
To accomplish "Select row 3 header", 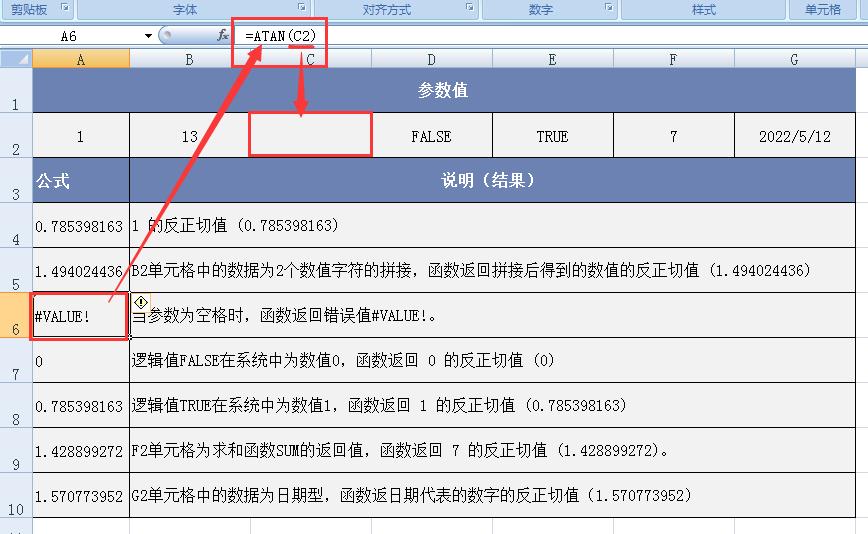I will [x=16, y=180].
